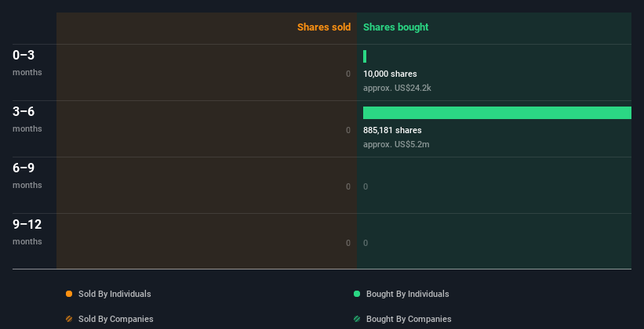Click the approx. US$5.2m value text
644x329 pixels.
[x=396, y=144]
